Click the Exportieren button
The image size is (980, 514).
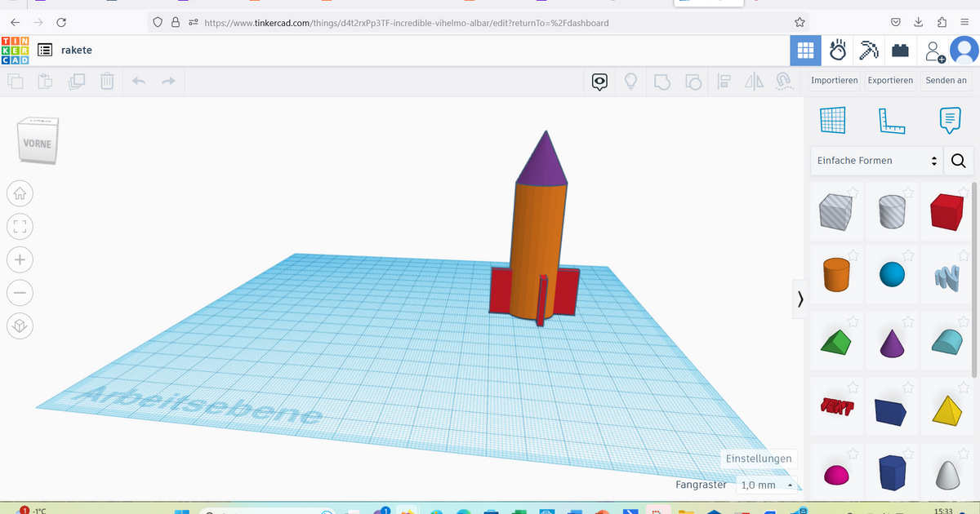pyautogui.click(x=890, y=80)
